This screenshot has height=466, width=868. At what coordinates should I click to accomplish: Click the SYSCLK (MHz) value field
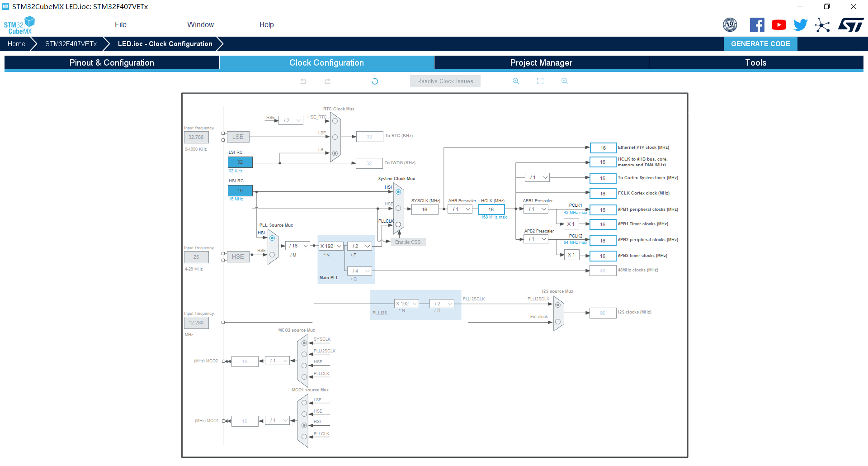point(425,209)
